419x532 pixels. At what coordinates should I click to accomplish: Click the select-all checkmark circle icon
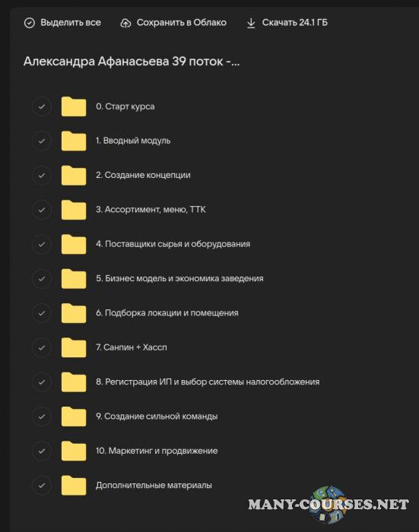[30, 23]
